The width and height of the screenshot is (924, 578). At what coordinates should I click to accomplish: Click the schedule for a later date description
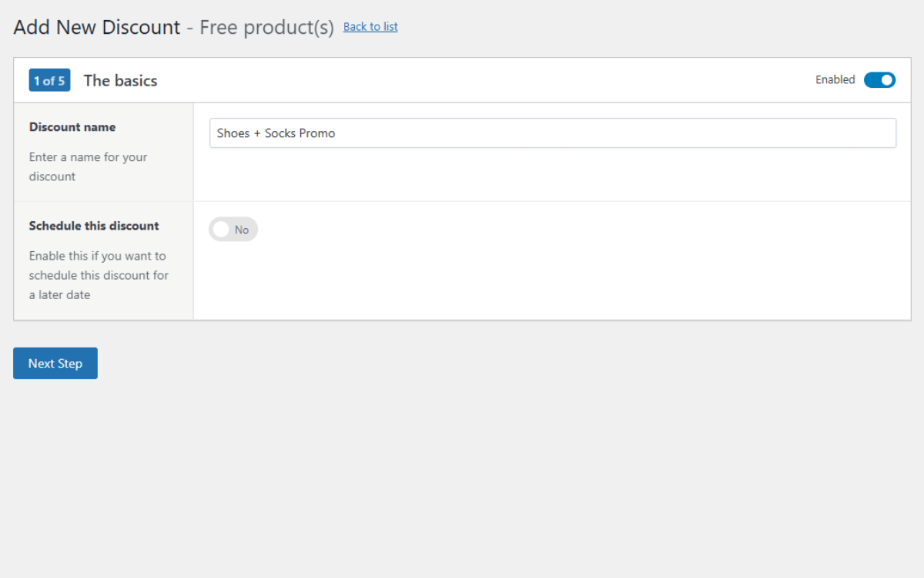pos(99,275)
